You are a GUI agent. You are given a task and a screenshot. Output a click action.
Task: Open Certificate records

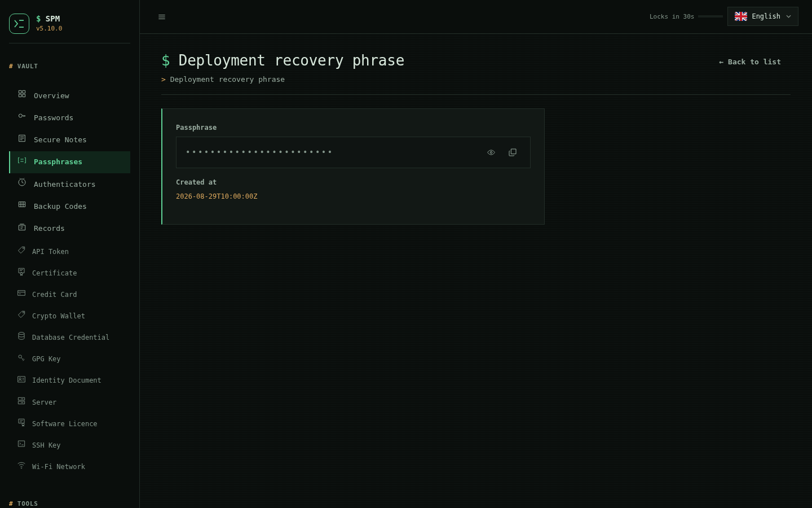(70, 273)
